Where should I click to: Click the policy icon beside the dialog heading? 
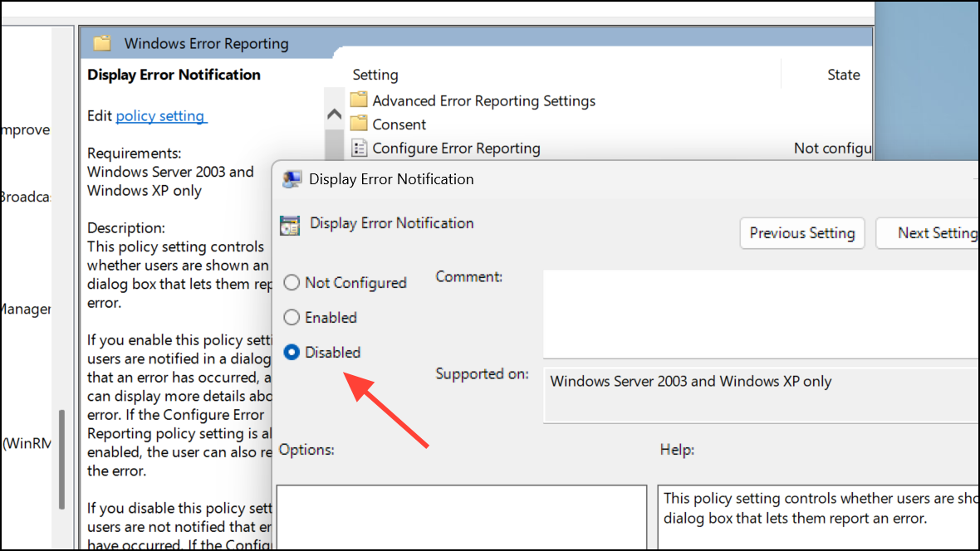290,224
